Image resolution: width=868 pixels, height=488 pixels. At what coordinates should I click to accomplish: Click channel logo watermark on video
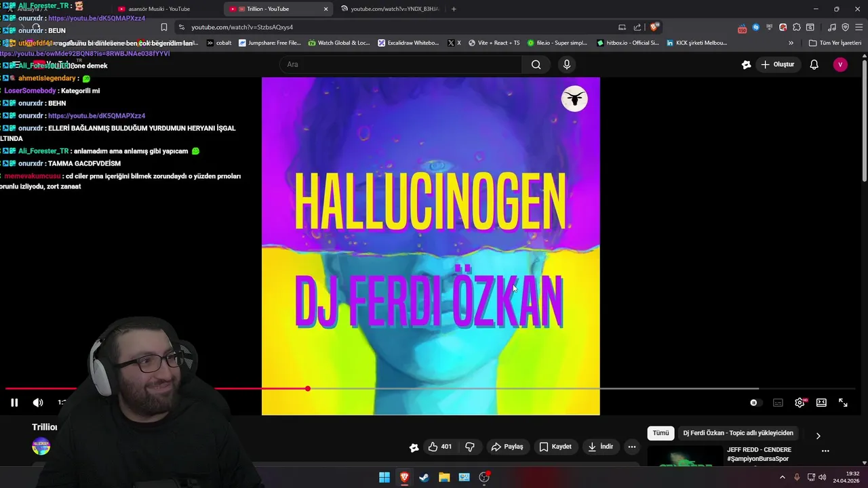click(x=574, y=99)
